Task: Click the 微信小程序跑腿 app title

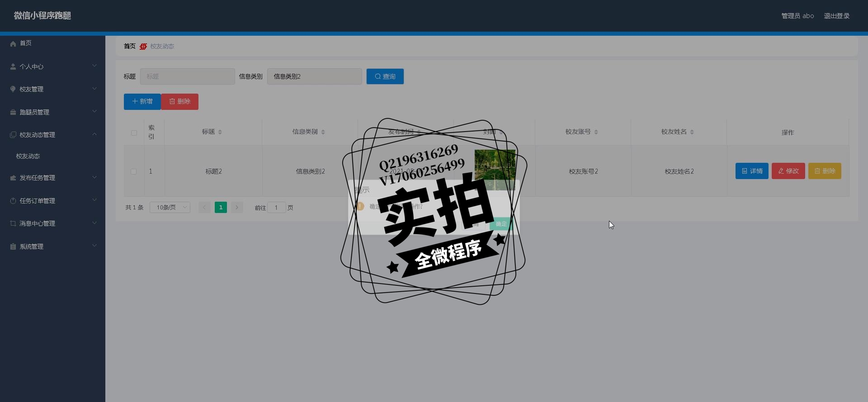Action: point(42,16)
